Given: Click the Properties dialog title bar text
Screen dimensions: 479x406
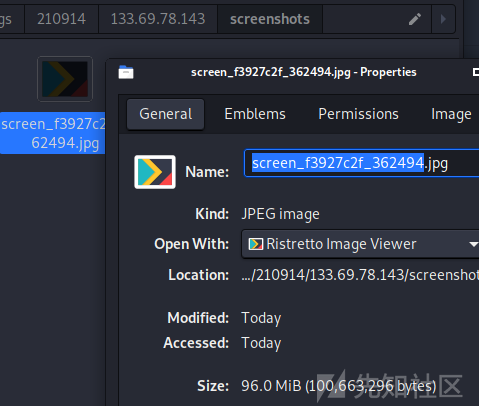Looking at the screenshot, I should tap(303, 72).
